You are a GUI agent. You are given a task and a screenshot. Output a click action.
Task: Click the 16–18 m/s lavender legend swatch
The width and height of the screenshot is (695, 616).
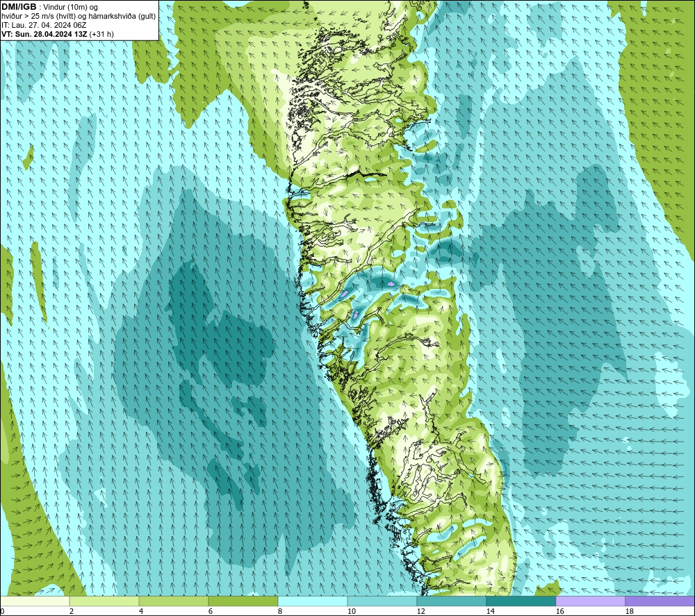[x=590, y=601]
